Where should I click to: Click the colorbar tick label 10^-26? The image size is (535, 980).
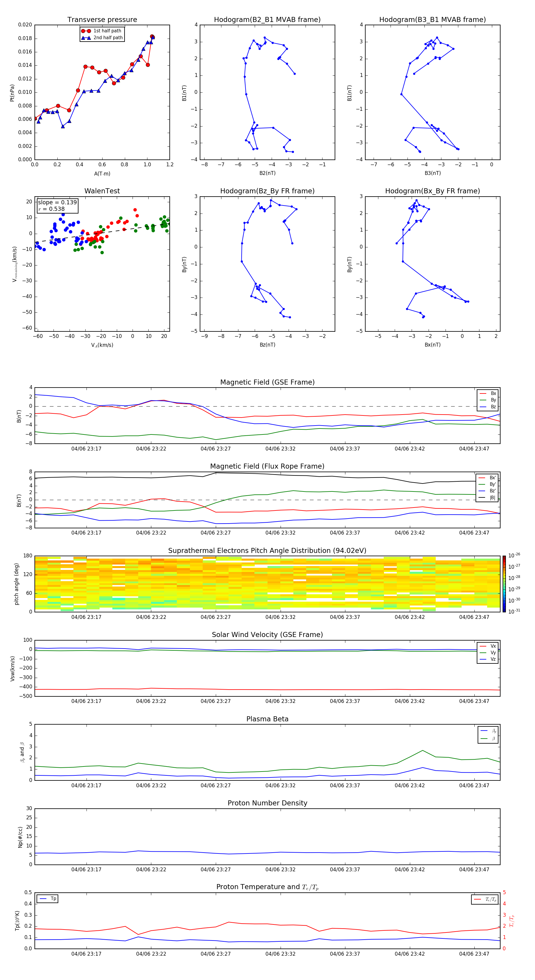pyautogui.click(x=514, y=555)
